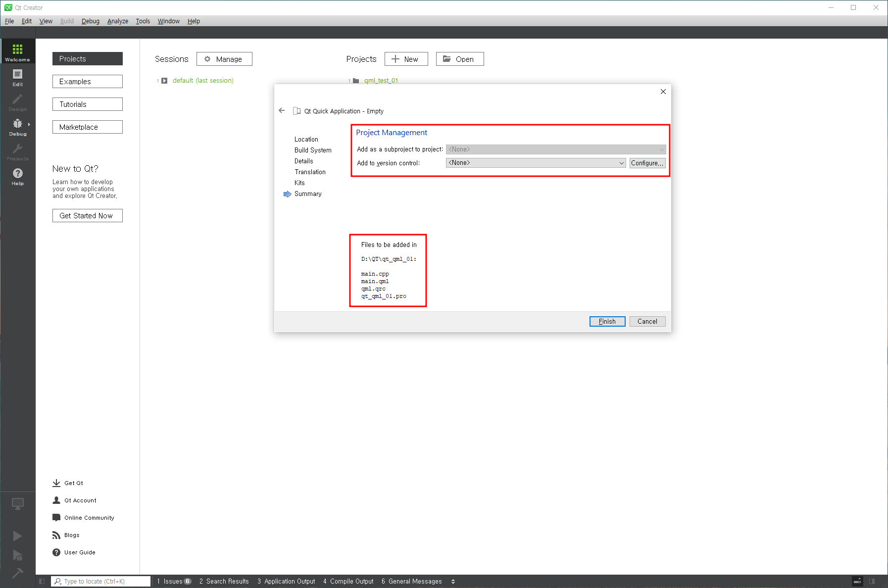
Task: Expand the Debug mode side arrow
Action: click(29, 124)
